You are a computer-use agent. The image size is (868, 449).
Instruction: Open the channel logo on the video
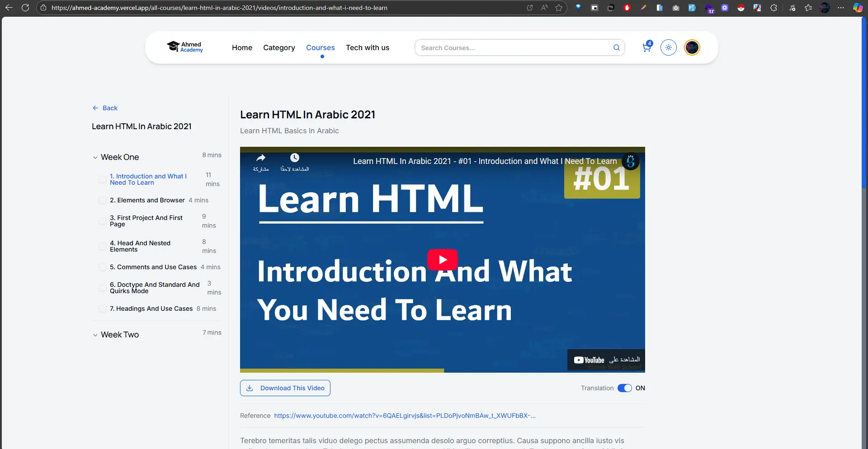tap(631, 161)
